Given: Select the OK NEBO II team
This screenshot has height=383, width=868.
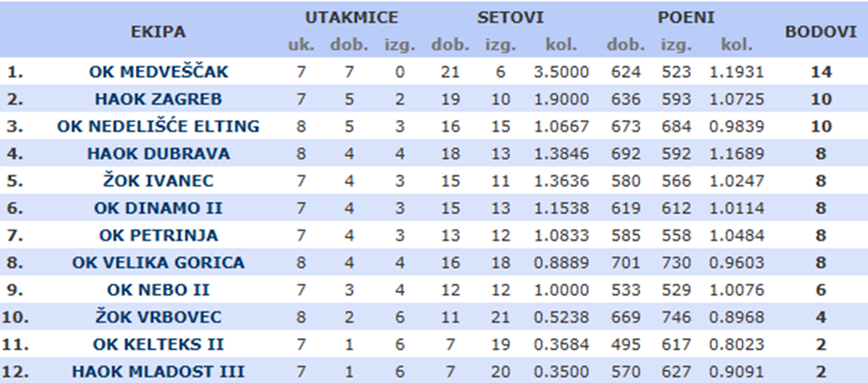Looking at the screenshot, I should tap(158, 290).
